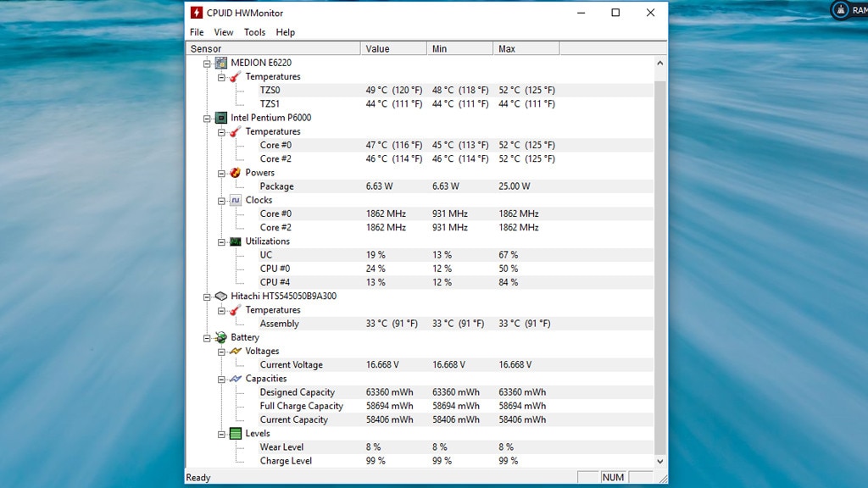
Task: Click the Max column header
Action: point(526,48)
